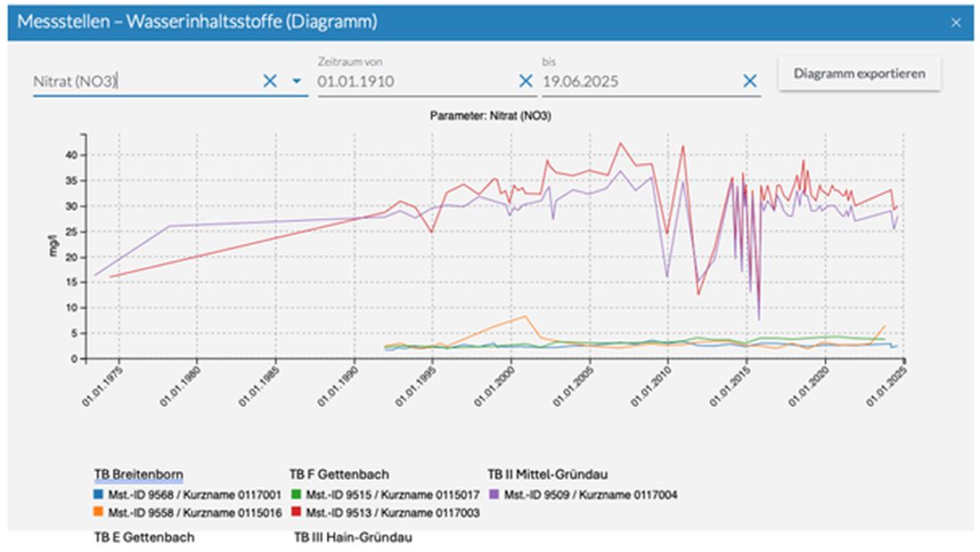980x552 pixels.
Task: Select the TB E Gettenbach legend heading
Action: pos(144,538)
